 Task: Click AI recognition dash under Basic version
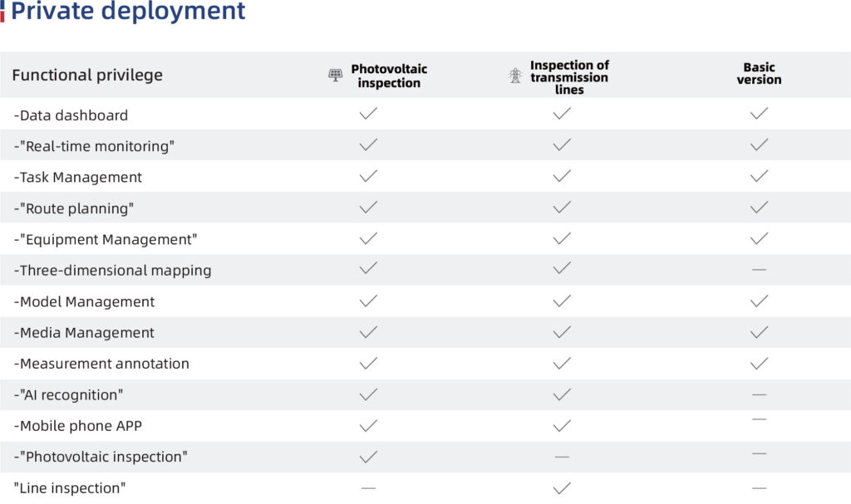pyautogui.click(x=760, y=395)
